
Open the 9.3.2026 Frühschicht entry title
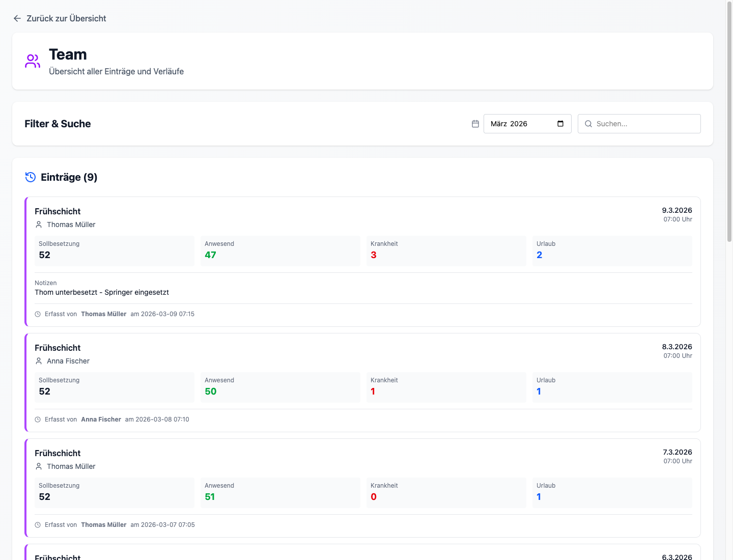pos(58,211)
